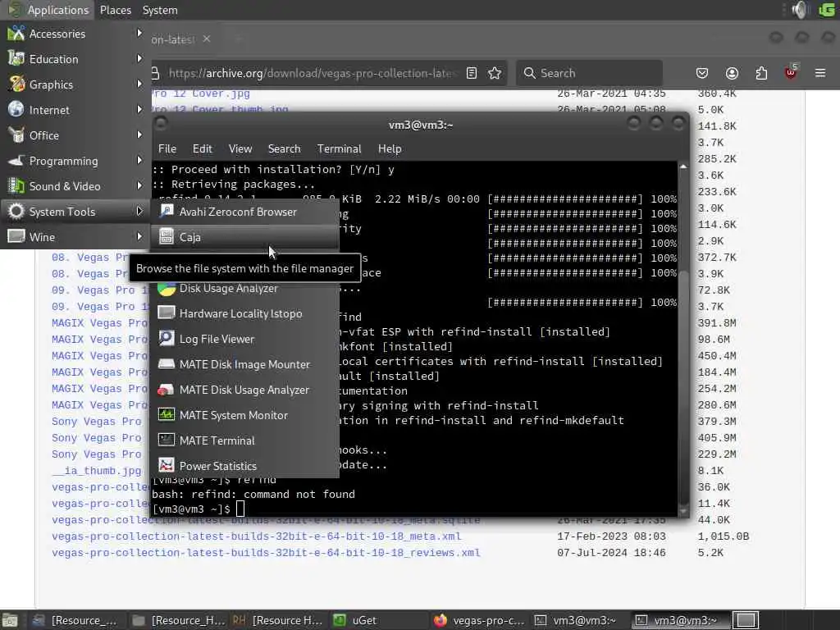Open Firefox account icon
This screenshot has height=630, width=840.
click(x=732, y=73)
